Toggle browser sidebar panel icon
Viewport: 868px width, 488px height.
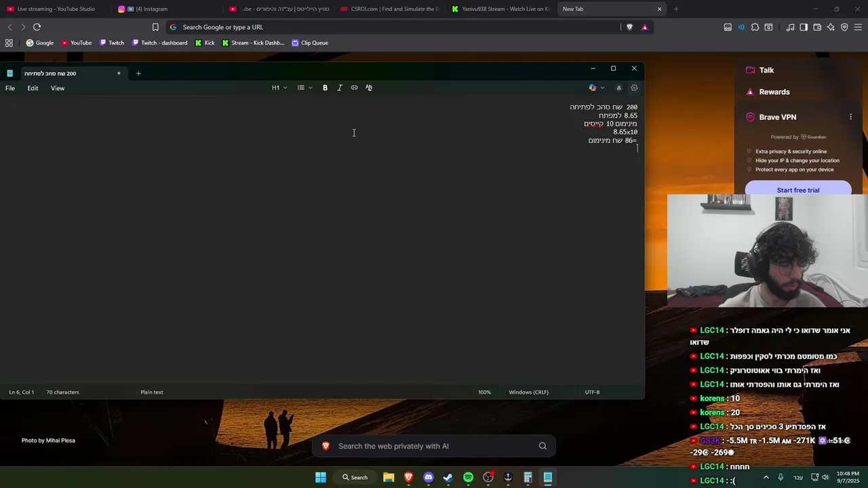804,27
